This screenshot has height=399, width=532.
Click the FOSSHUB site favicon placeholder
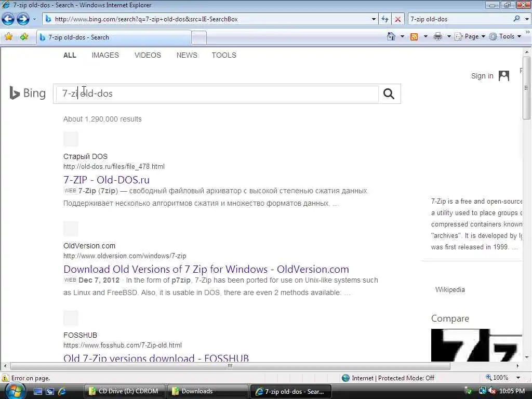(x=71, y=318)
